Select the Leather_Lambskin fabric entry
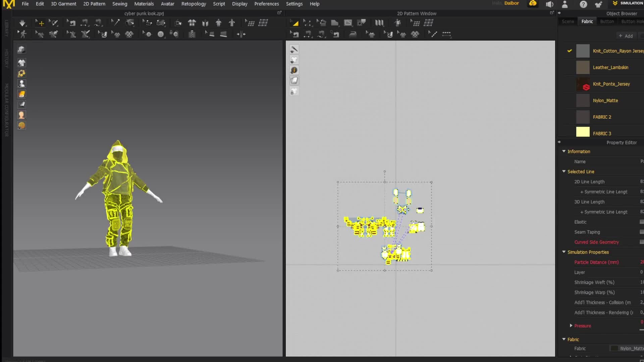Image resolution: width=644 pixels, height=362 pixels. [x=611, y=67]
